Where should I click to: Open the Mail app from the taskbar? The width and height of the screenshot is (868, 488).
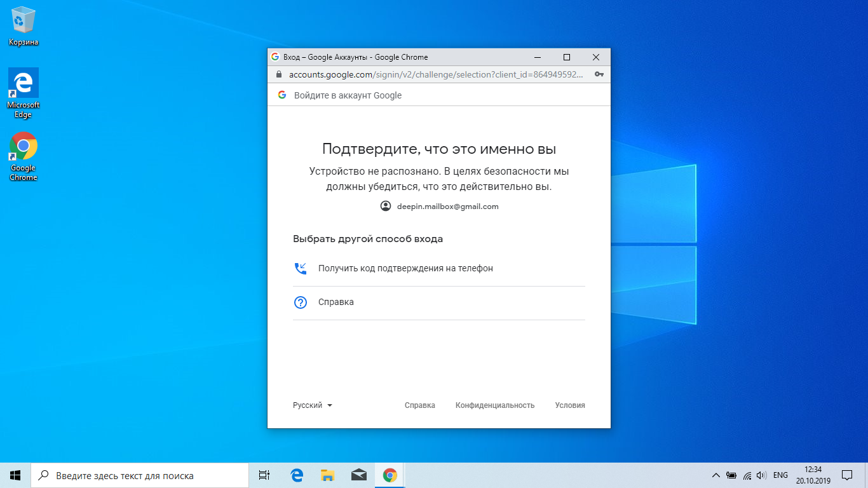tap(358, 475)
